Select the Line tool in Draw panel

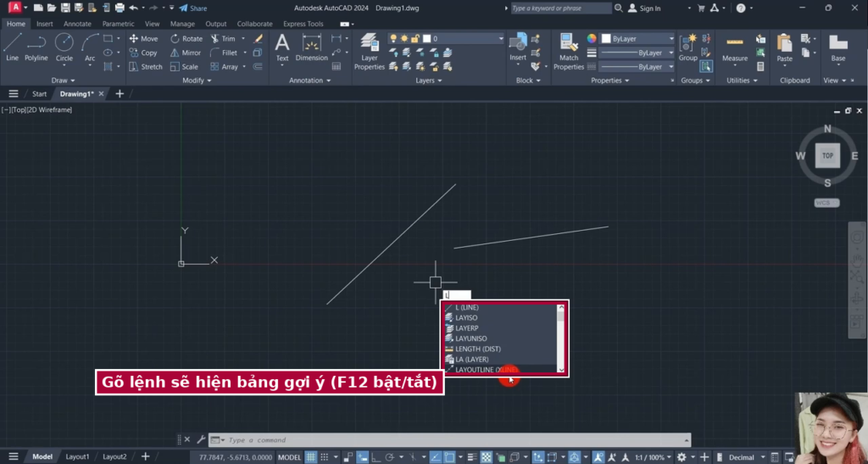pos(12,47)
